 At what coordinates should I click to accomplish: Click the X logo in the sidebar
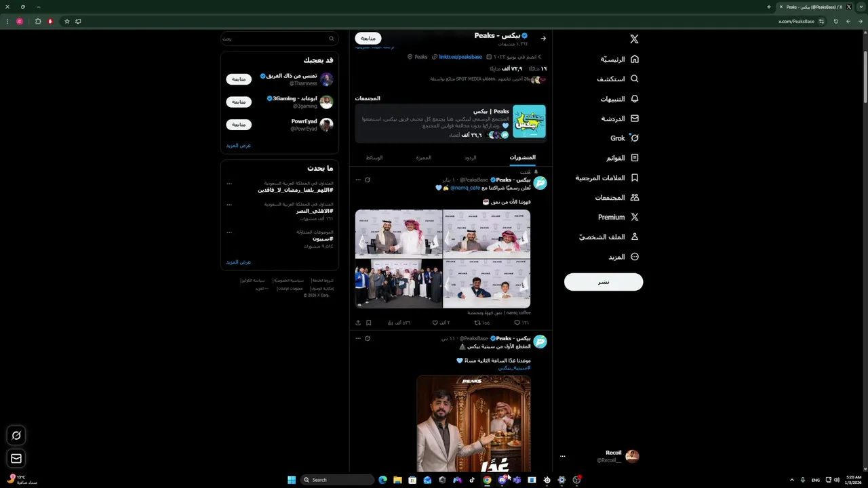[x=634, y=39]
